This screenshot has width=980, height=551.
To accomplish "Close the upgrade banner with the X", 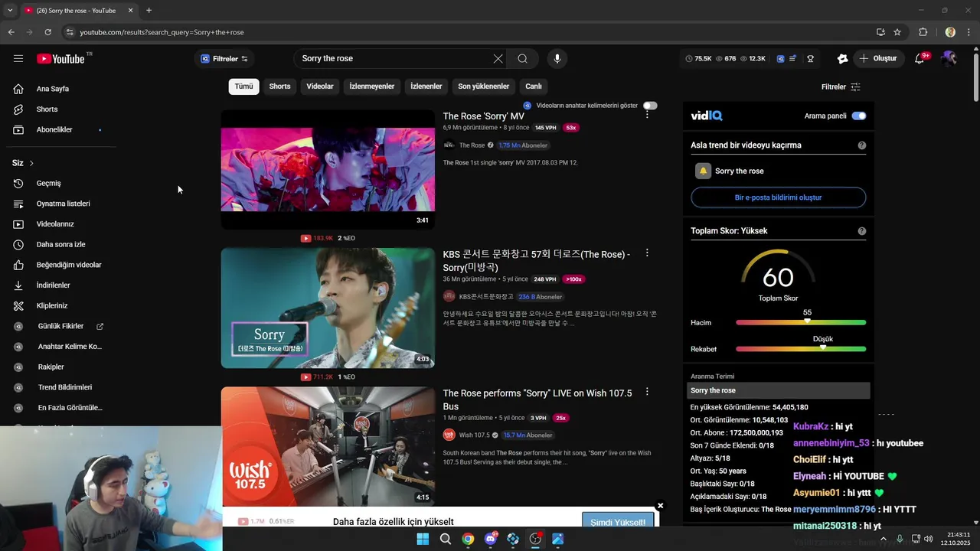I will 660,506.
